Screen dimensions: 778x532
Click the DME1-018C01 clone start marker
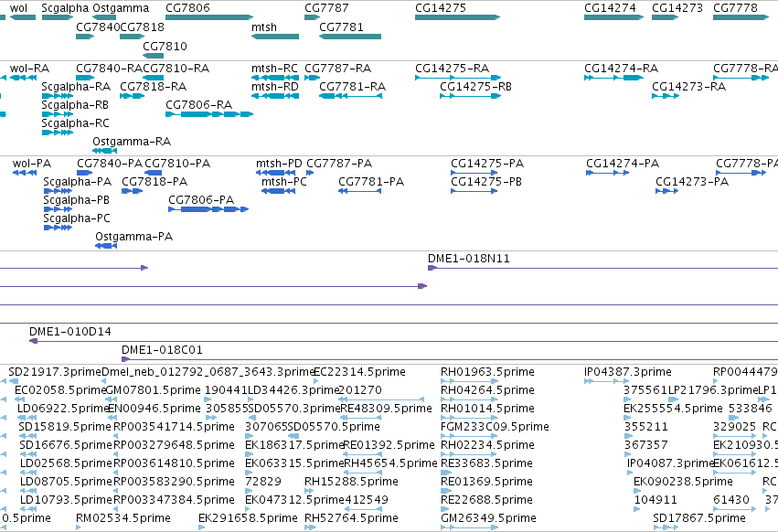pos(126,359)
